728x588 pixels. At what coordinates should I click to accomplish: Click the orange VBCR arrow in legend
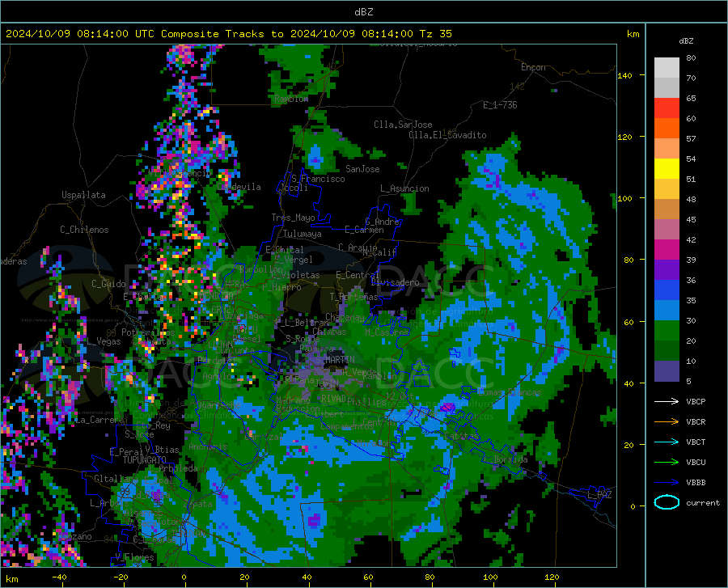pos(667,422)
